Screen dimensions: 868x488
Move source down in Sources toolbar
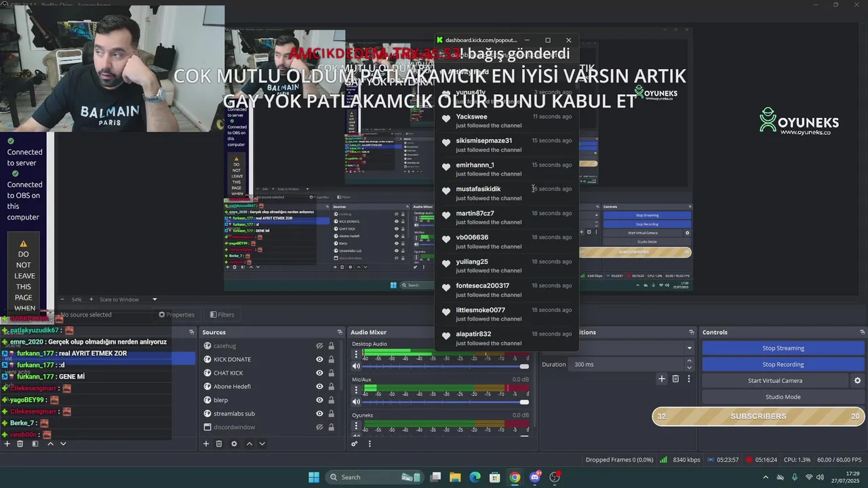[262, 444]
